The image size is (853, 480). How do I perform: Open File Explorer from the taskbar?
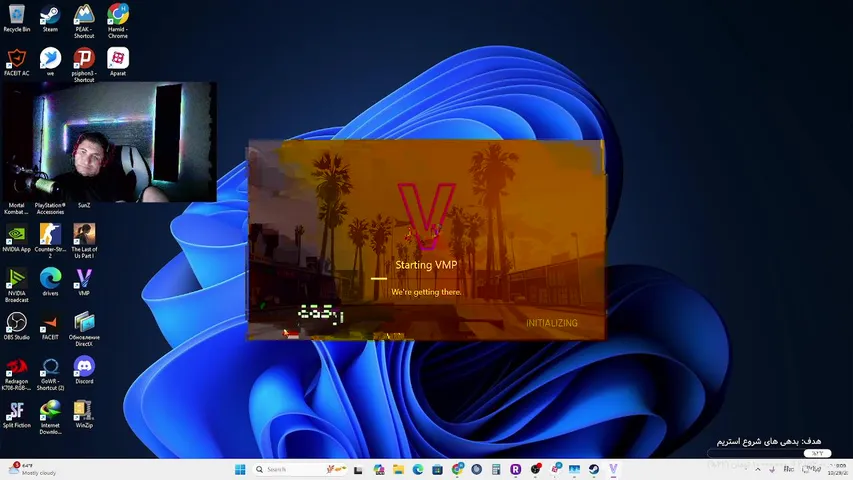point(398,470)
